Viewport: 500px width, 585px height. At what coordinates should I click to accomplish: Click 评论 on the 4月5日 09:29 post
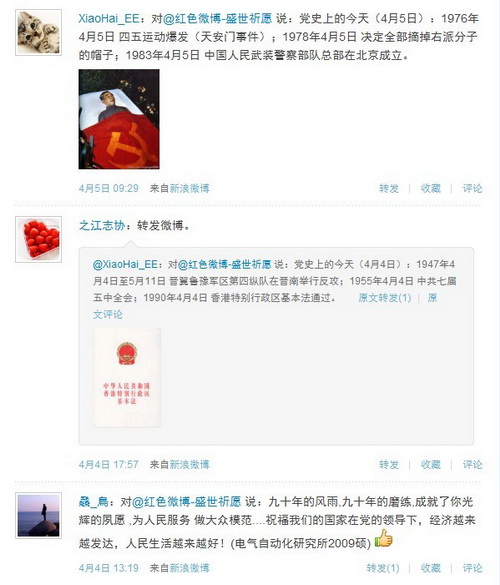[x=472, y=188]
